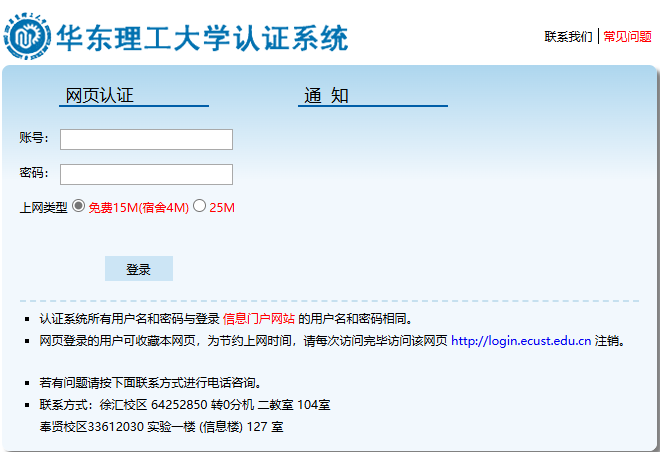The width and height of the screenshot is (660, 452).
Task: Open the 常见问题 FAQ link
Action: pyautogui.click(x=627, y=37)
